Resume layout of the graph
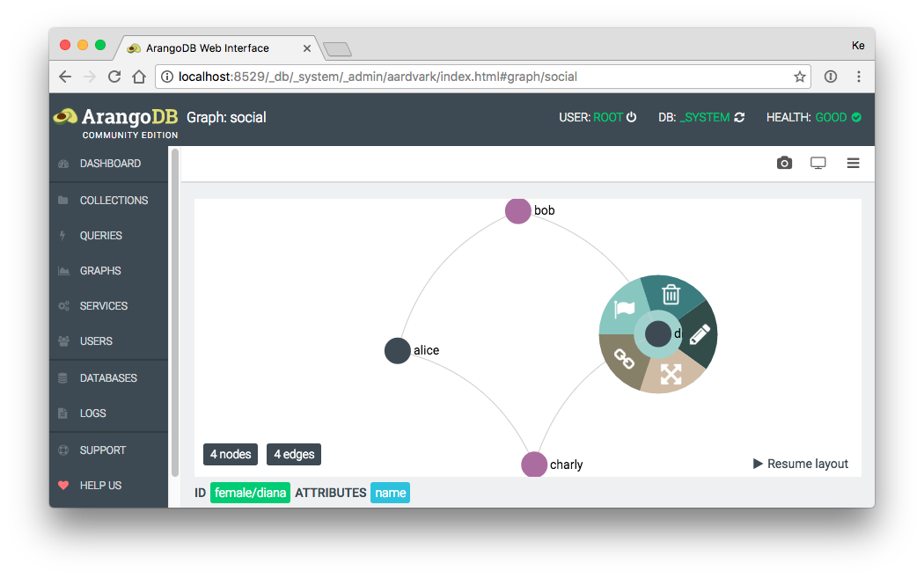The height and width of the screenshot is (578, 924). click(x=801, y=464)
